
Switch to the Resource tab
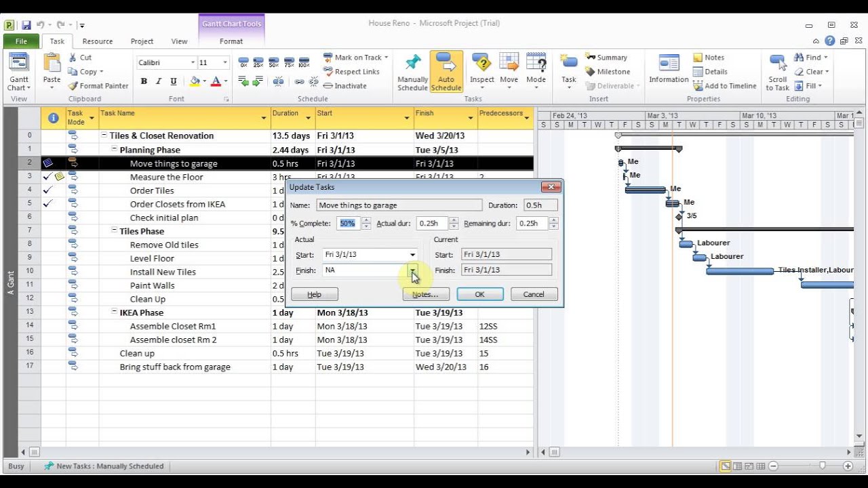tap(98, 41)
